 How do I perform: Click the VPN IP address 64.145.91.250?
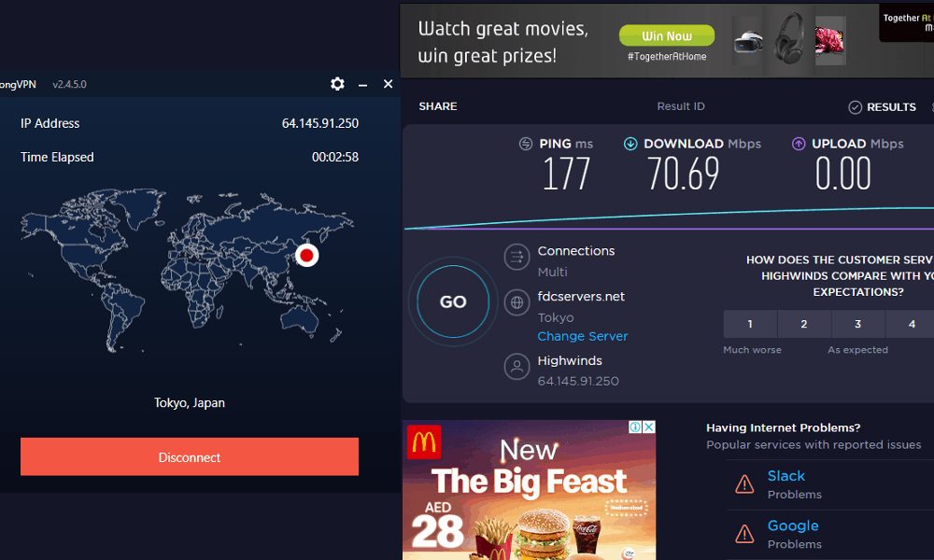pos(319,123)
